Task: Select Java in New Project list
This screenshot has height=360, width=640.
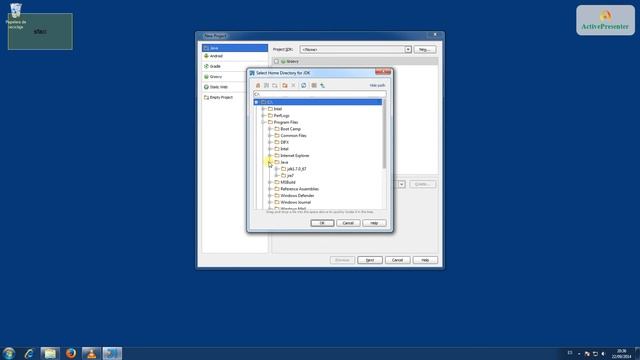Action: coord(235,48)
